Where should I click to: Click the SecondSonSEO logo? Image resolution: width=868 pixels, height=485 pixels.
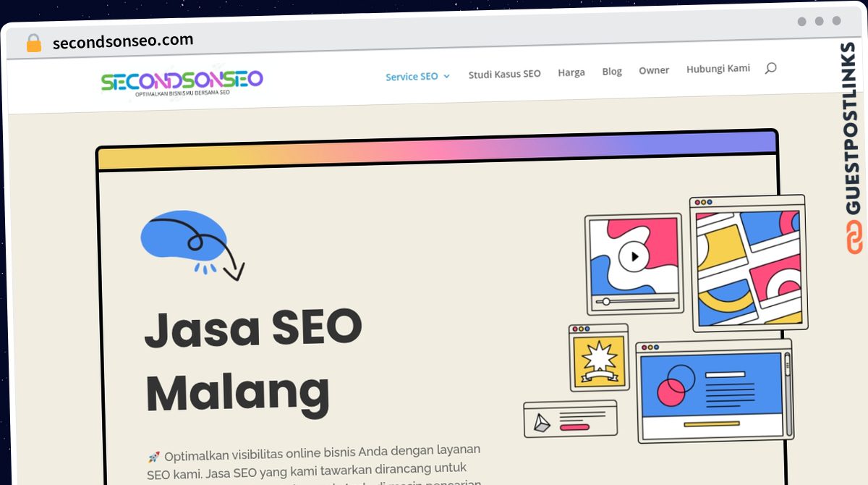click(182, 83)
